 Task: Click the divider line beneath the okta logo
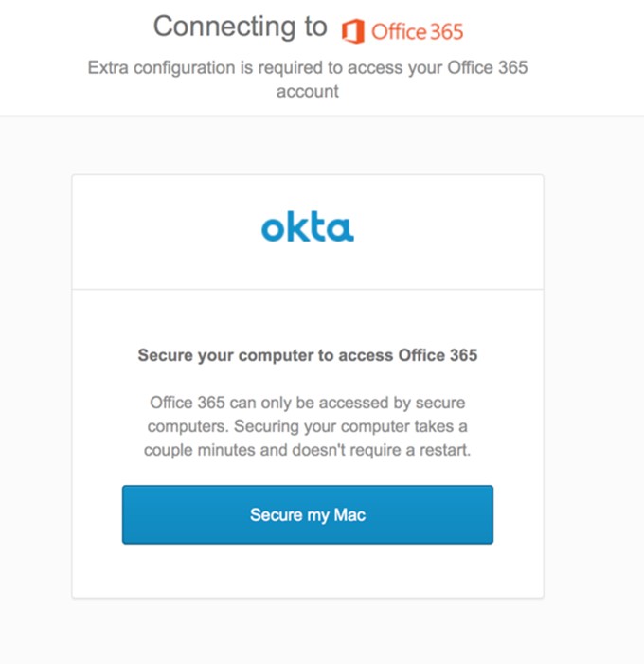[307, 289]
